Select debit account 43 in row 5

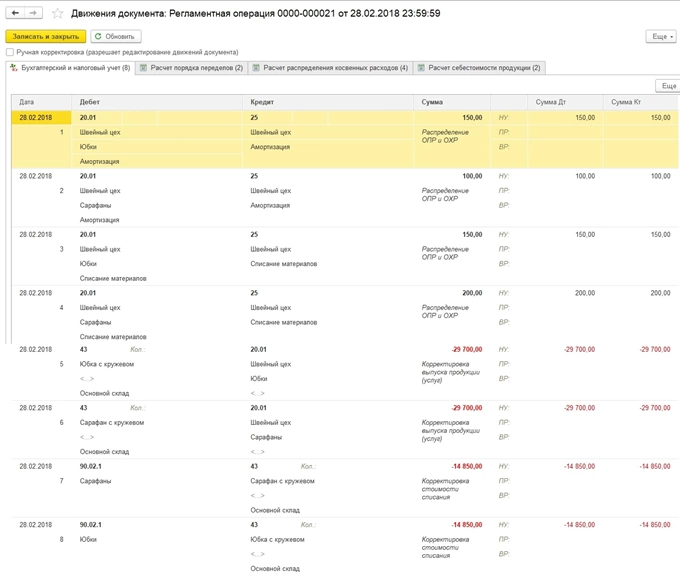click(83, 350)
